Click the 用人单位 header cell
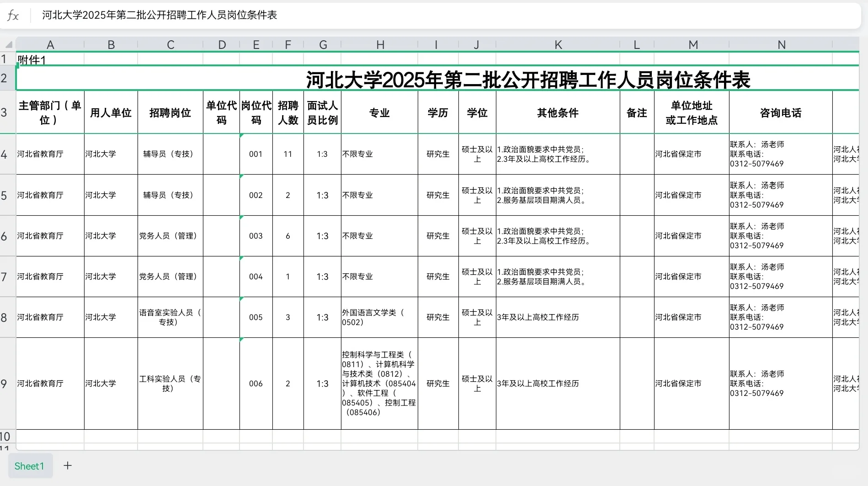The height and width of the screenshot is (486, 868). coord(111,112)
